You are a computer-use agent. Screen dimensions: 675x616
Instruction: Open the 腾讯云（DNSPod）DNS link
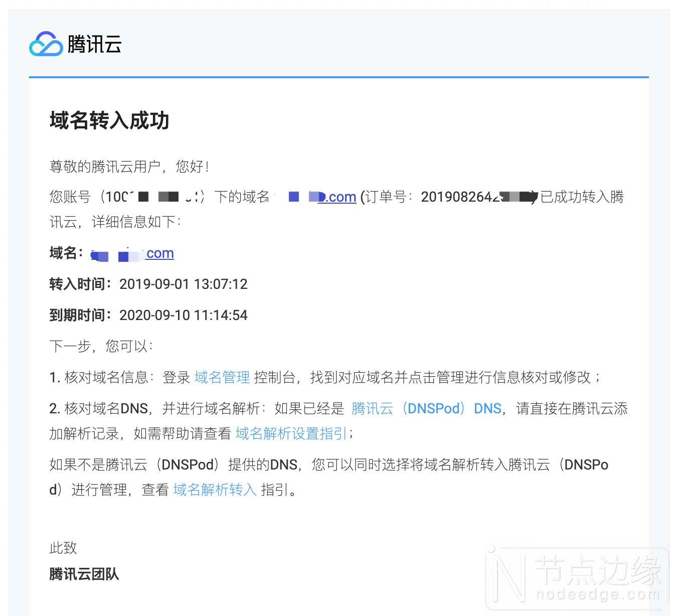(426, 408)
